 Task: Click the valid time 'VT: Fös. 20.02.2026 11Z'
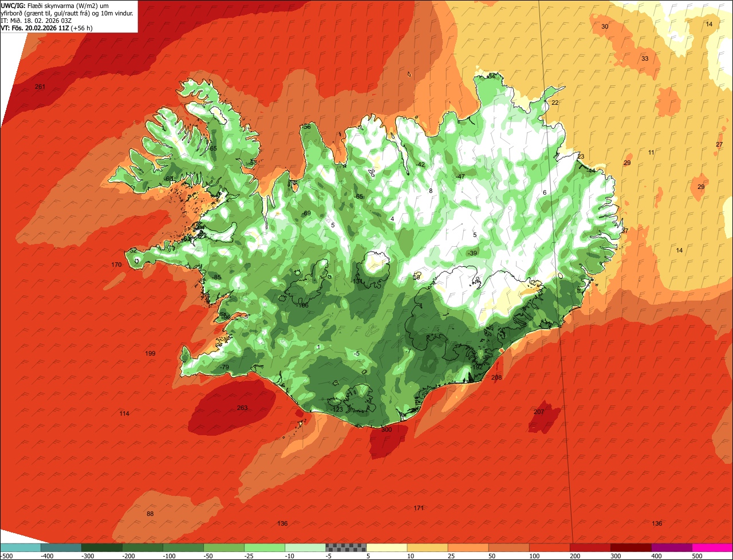(34, 28)
